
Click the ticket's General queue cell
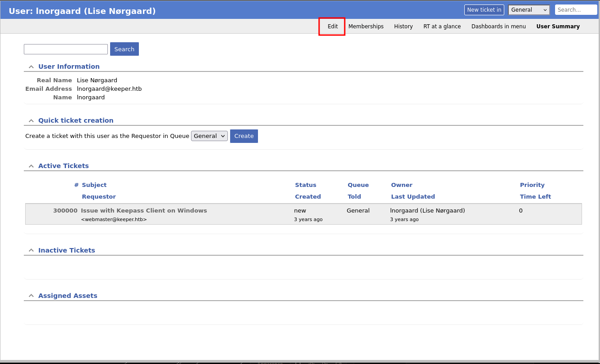click(358, 211)
